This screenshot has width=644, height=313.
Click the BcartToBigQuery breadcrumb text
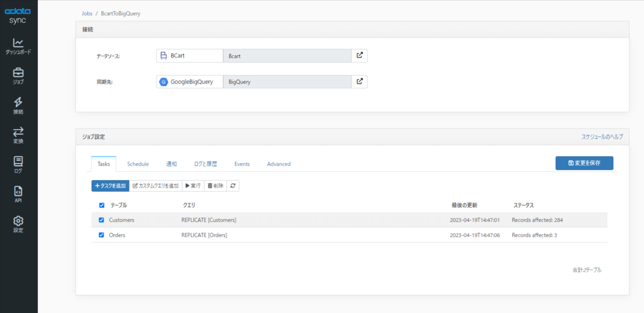pyautogui.click(x=121, y=14)
